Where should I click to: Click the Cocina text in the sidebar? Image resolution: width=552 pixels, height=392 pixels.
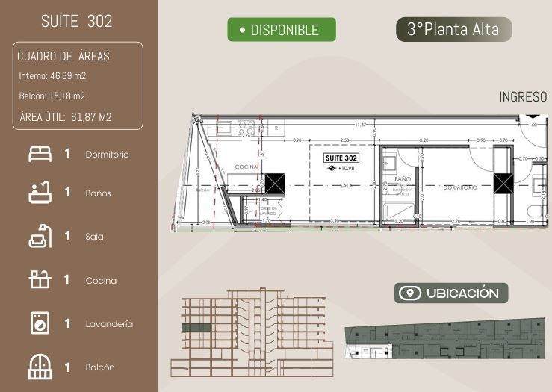[x=101, y=281]
